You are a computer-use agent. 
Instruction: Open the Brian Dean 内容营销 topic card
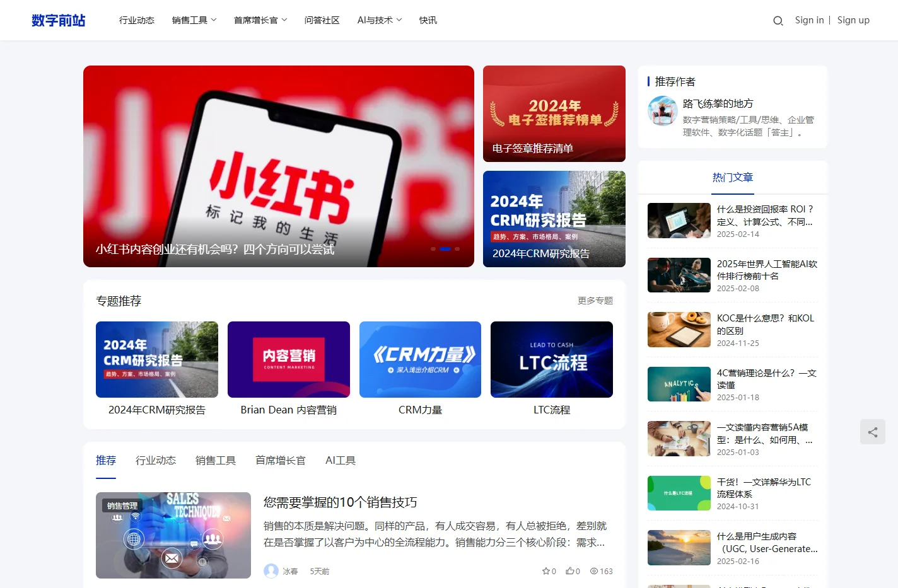[289, 369]
